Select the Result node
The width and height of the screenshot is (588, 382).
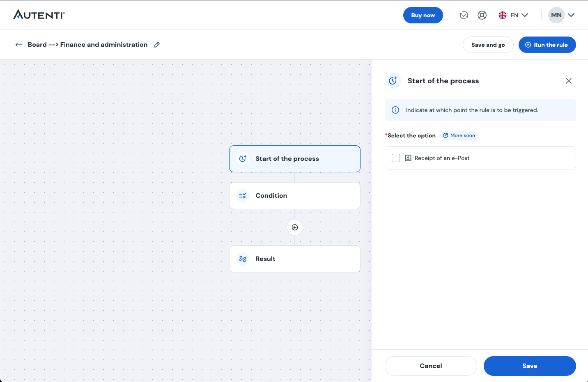(295, 259)
